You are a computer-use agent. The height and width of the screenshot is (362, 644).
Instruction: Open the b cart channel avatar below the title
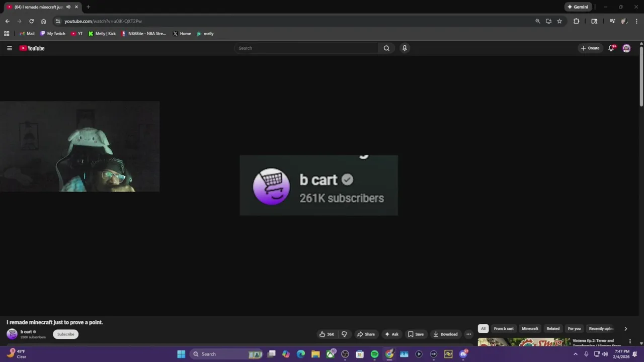click(x=12, y=334)
